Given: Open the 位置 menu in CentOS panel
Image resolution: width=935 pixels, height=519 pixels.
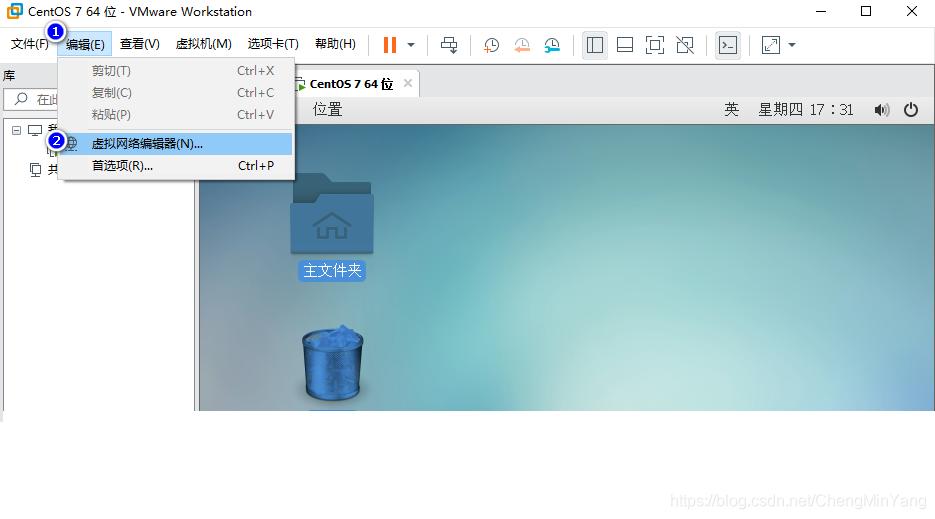Looking at the screenshot, I should 327,110.
